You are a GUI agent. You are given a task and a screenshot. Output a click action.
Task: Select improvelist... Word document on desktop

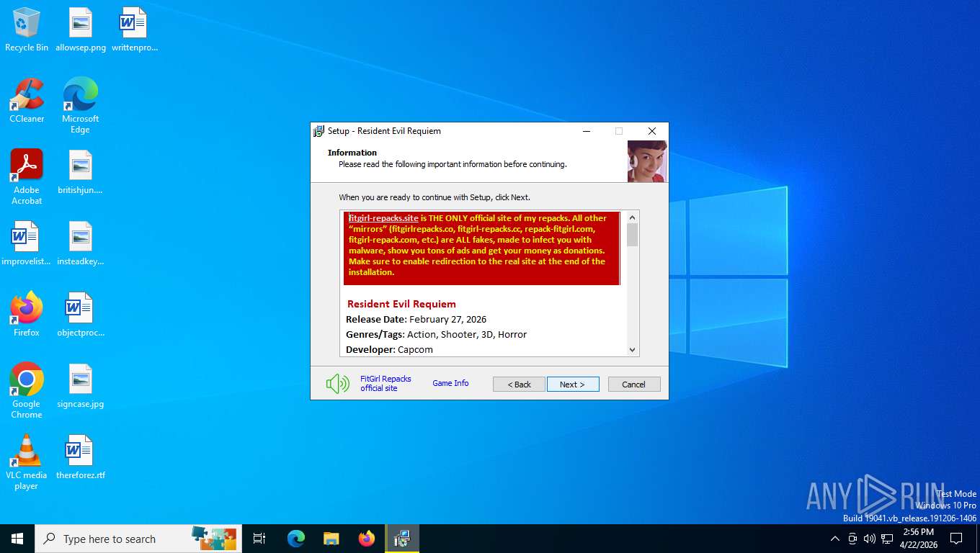tap(27, 244)
